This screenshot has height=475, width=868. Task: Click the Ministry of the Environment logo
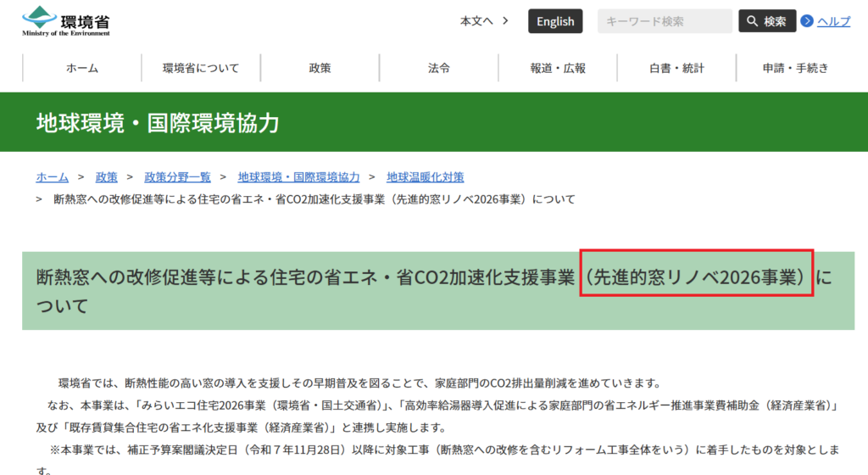coord(66,21)
